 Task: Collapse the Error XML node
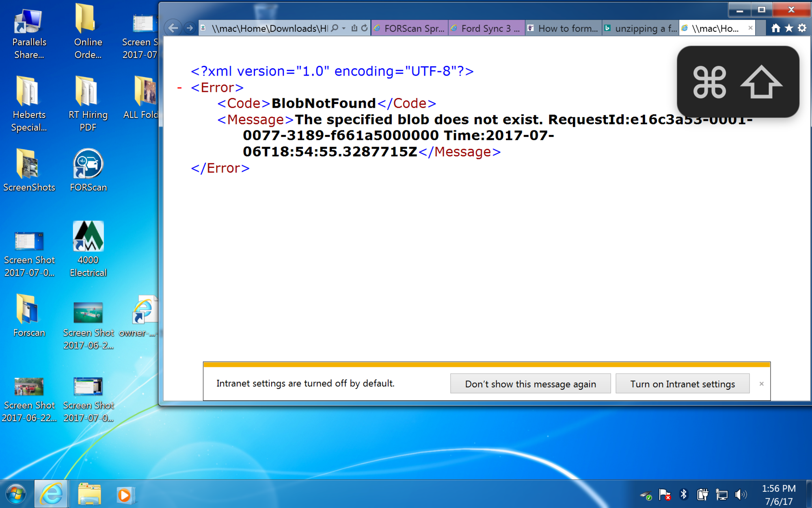[x=179, y=87]
